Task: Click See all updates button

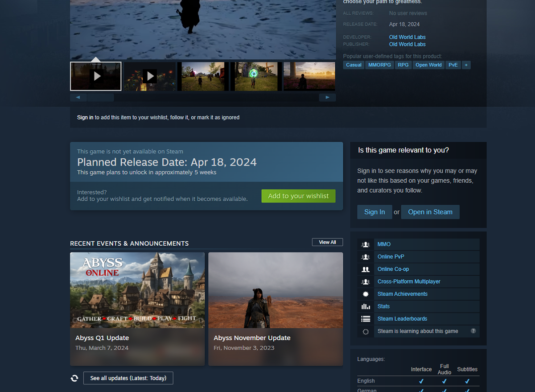Action: pos(128,378)
